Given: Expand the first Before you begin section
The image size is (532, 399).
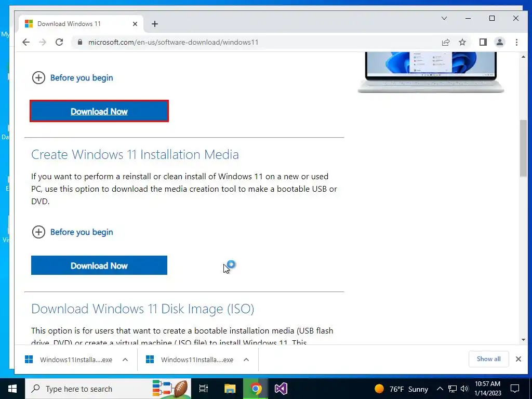Looking at the screenshot, I should (72, 78).
